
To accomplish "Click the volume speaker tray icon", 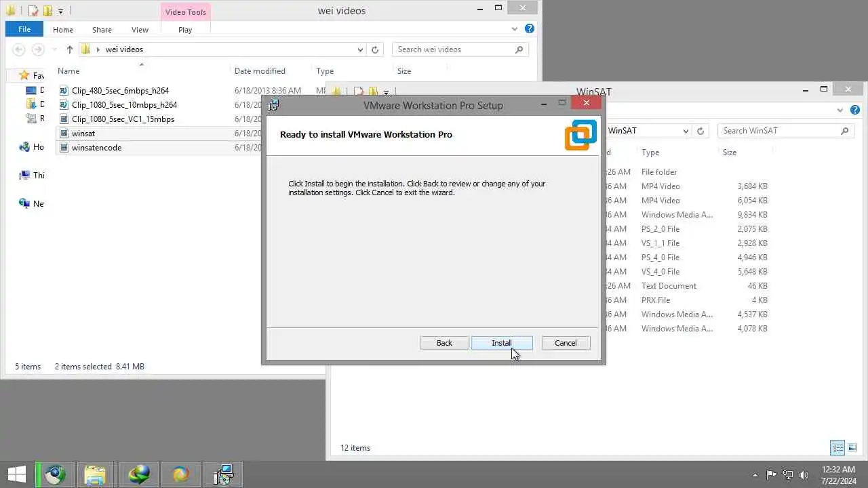I will [x=804, y=474].
